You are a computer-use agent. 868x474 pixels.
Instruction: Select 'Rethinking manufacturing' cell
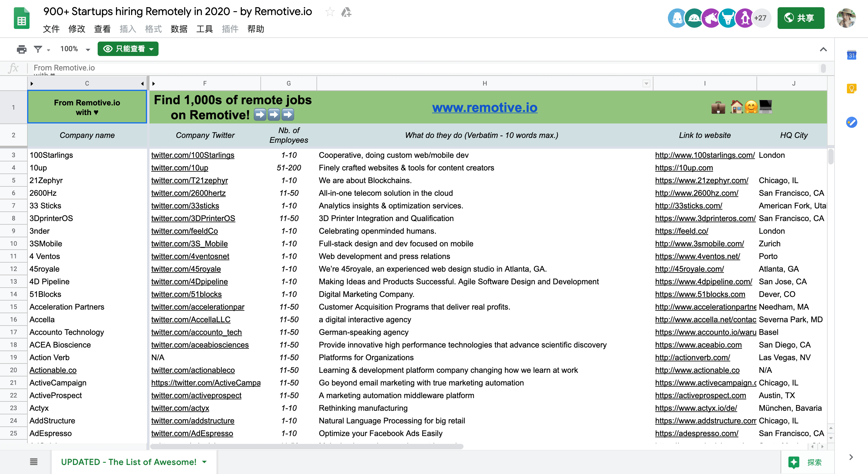pyautogui.click(x=485, y=408)
